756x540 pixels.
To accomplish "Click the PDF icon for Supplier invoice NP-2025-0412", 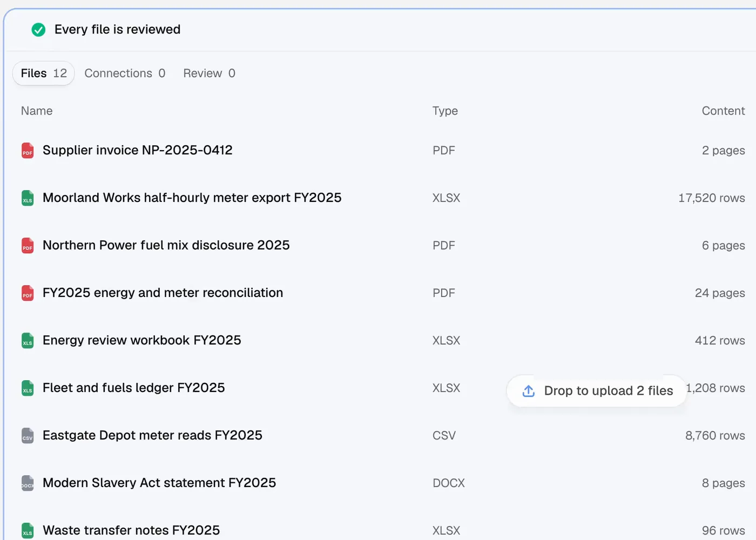I will coord(28,151).
